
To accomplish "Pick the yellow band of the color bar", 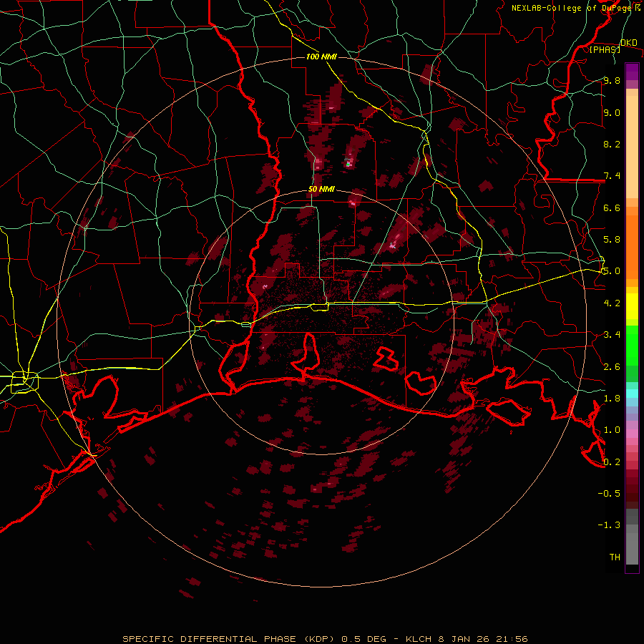I will [x=632, y=306].
